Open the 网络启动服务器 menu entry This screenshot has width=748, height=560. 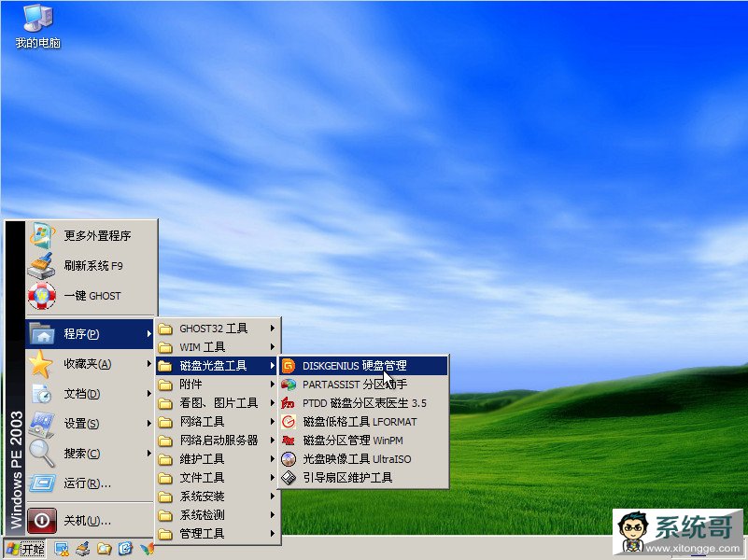[218, 441]
